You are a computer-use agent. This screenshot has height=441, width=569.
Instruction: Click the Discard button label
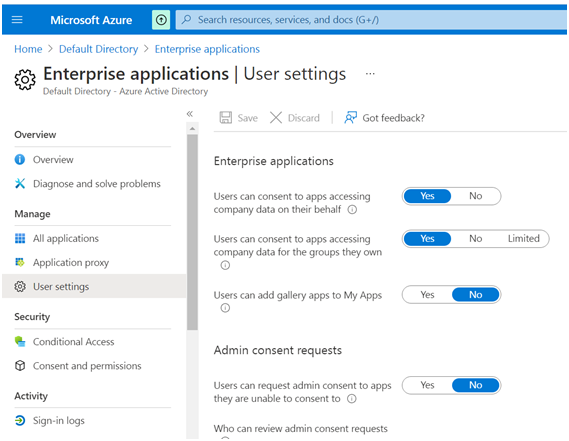click(x=304, y=118)
